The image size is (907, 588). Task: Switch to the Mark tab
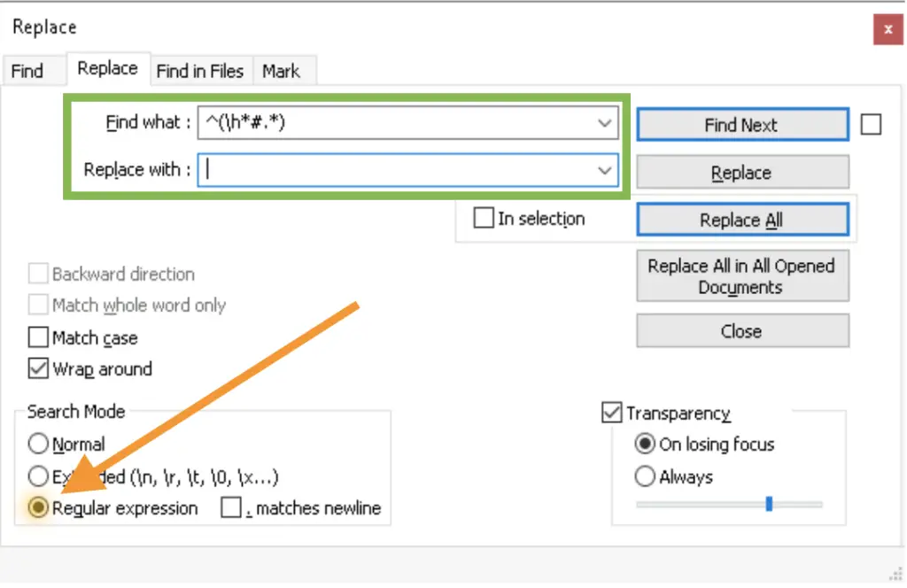coord(283,70)
